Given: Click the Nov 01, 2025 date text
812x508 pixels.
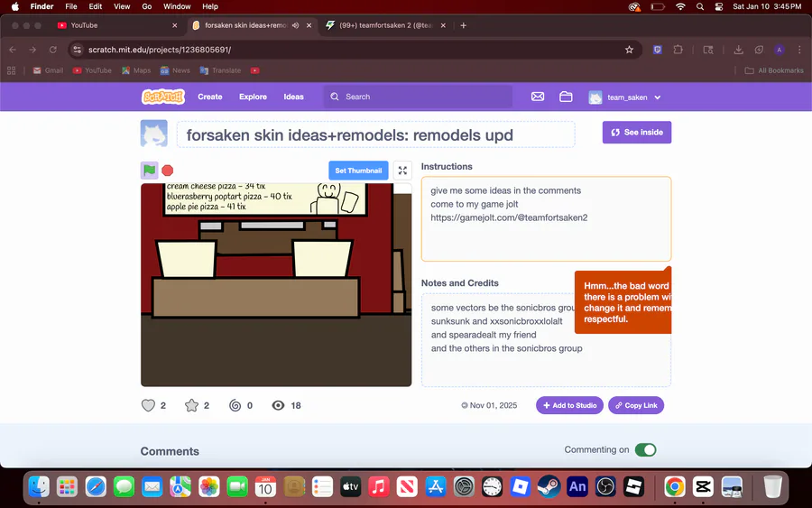Looking at the screenshot, I should [494, 405].
